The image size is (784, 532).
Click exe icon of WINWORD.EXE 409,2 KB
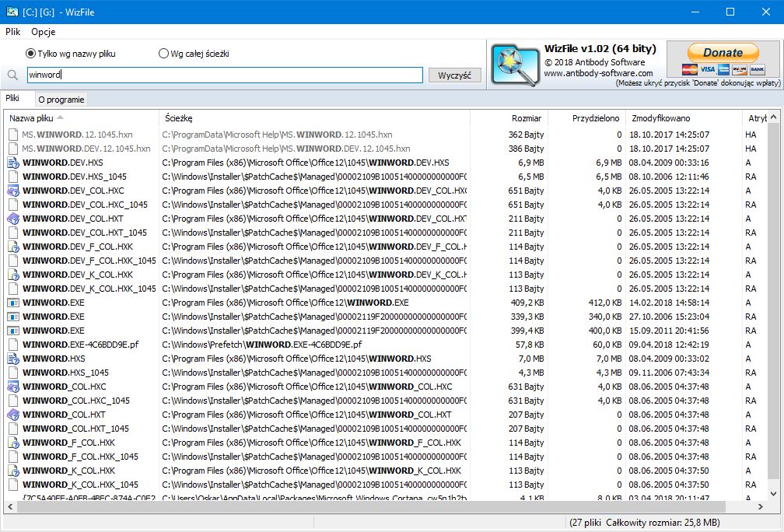13,303
